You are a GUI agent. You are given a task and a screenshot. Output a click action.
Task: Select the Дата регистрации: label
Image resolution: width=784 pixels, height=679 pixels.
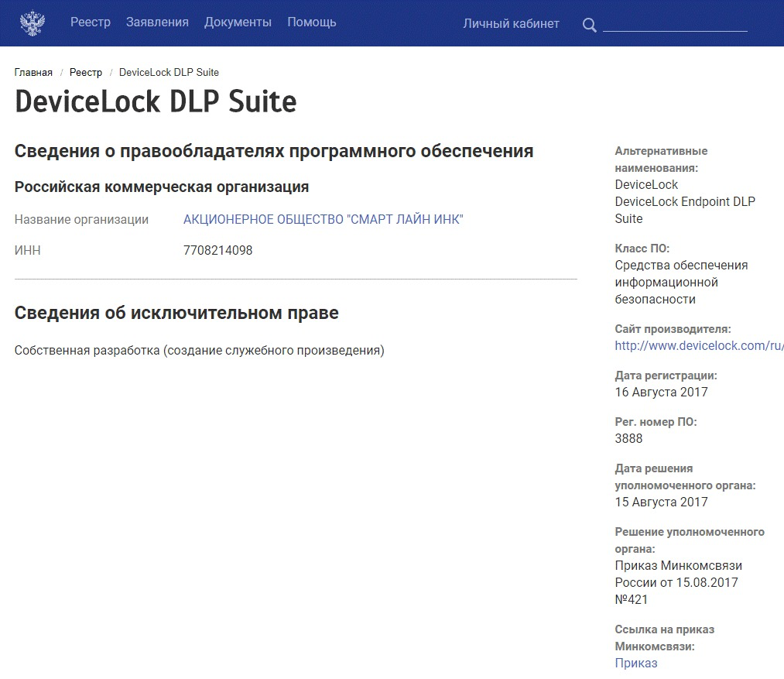coord(666,376)
